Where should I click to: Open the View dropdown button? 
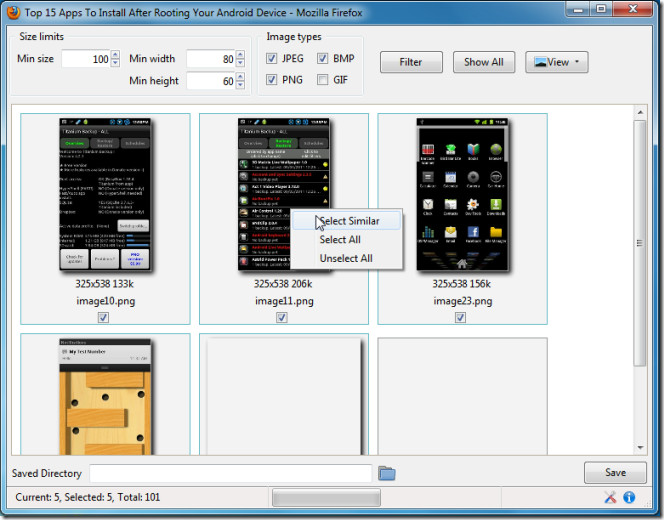point(556,62)
